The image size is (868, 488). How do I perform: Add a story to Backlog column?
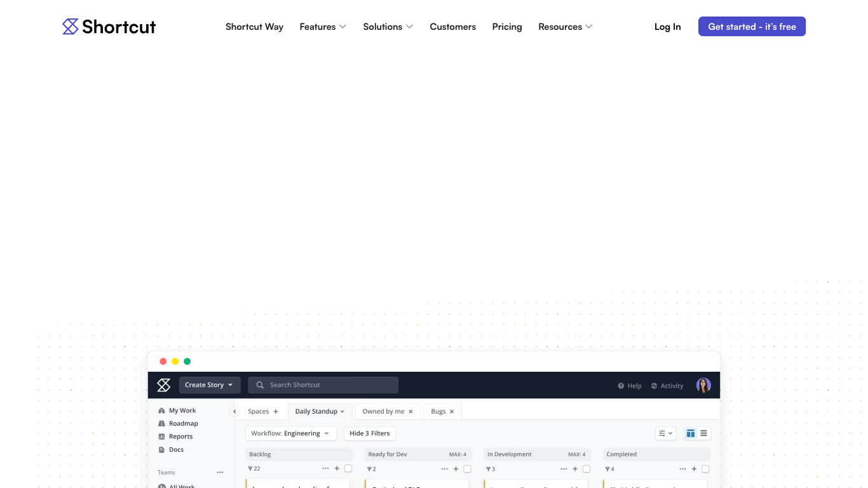(337, 469)
